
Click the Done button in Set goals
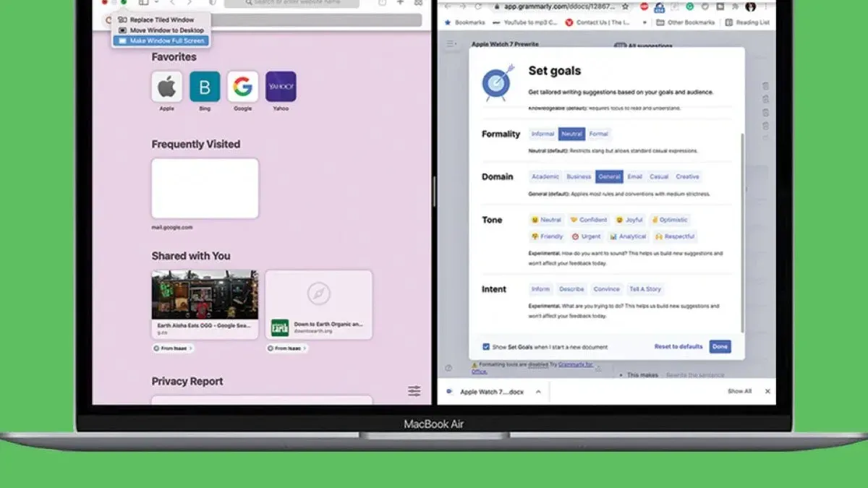click(720, 346)
